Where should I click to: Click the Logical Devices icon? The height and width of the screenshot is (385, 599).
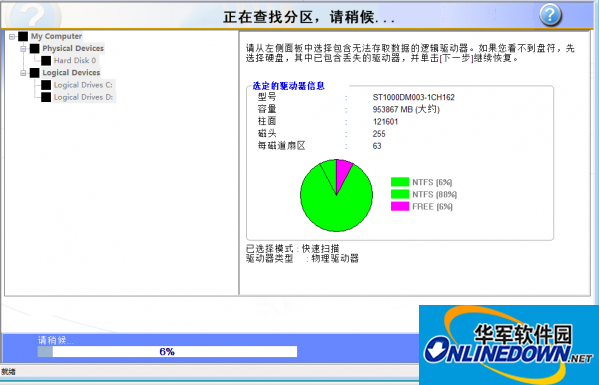34,73
